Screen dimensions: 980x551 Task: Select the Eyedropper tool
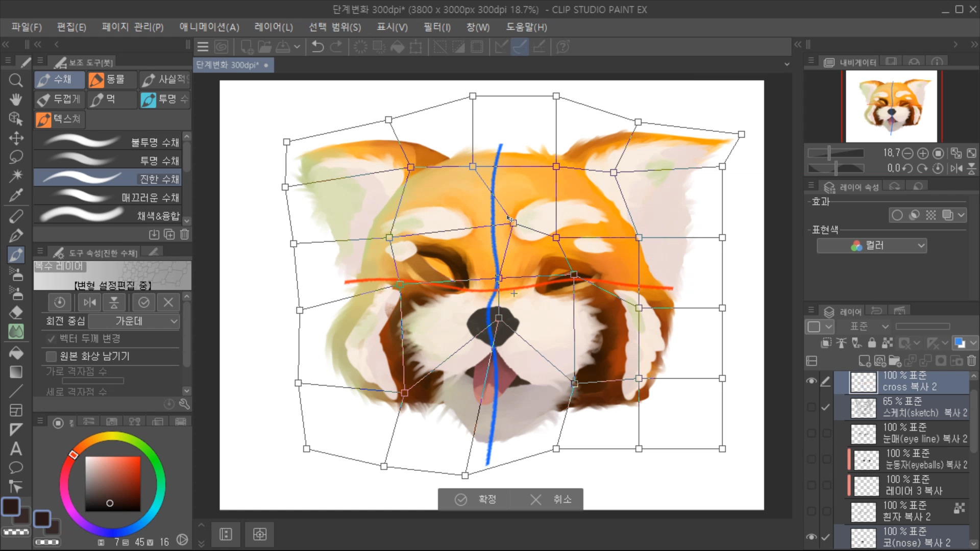16,195
